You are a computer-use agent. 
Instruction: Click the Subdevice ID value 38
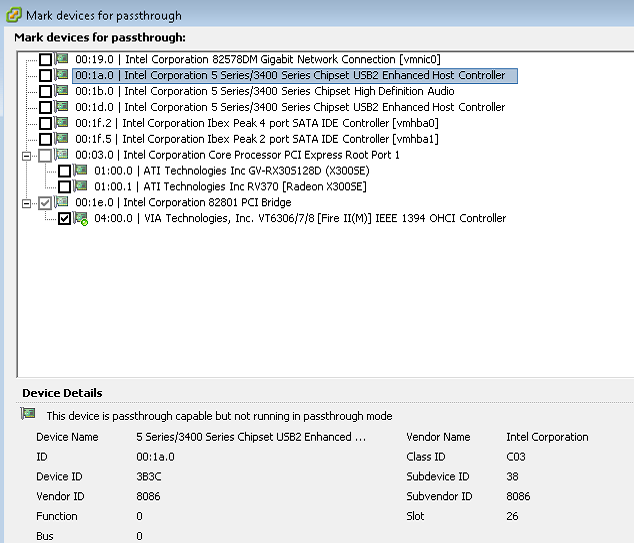coord(512,477)
